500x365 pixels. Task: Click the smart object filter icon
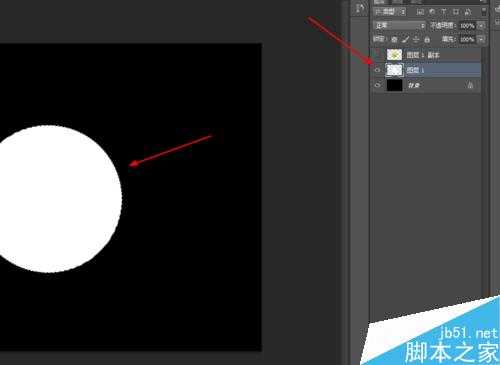468,12
